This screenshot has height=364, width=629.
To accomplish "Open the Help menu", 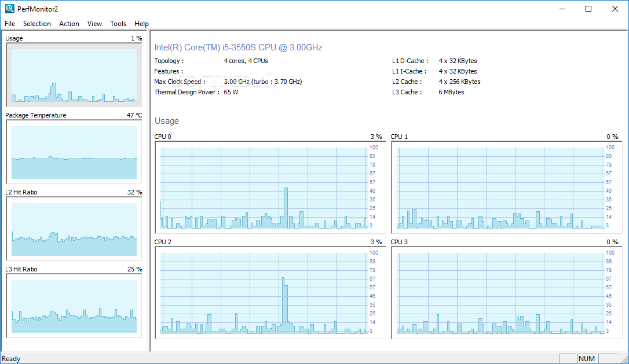I will point(141,24).
